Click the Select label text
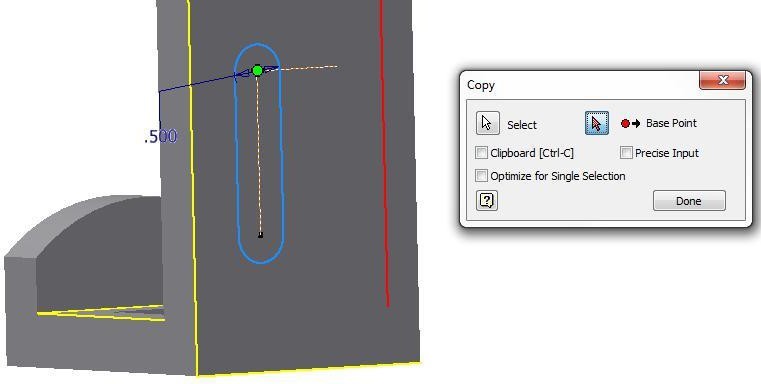 522,125
